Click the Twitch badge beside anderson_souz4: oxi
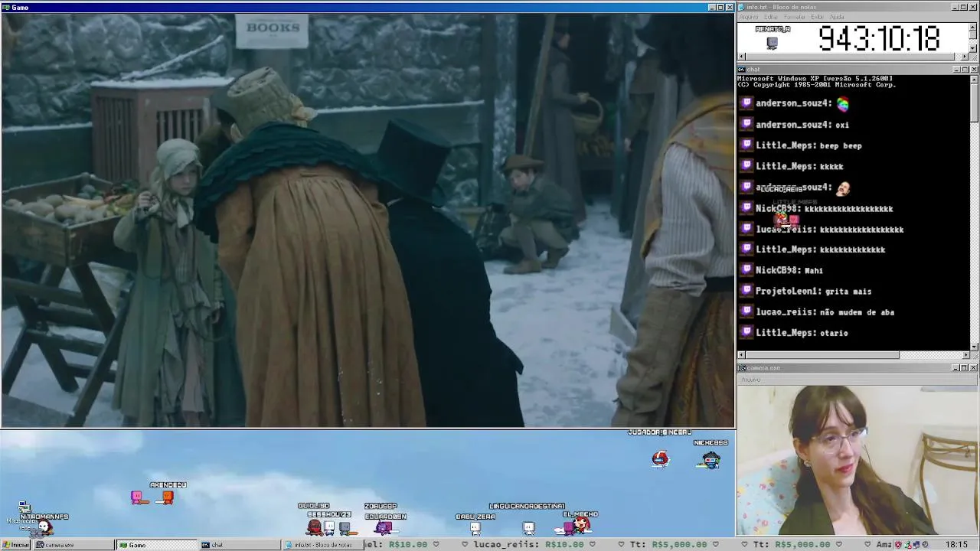The width and height of the screenshot is (980, 551). [x=746, y=124]
